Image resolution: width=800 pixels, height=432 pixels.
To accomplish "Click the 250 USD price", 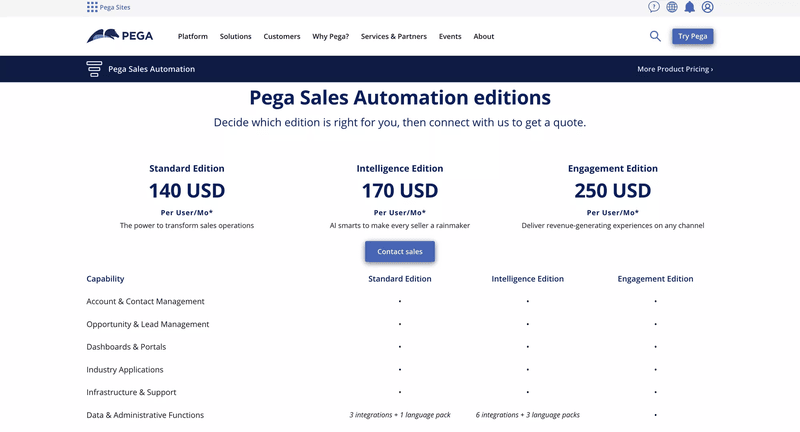I will point(613,191).
